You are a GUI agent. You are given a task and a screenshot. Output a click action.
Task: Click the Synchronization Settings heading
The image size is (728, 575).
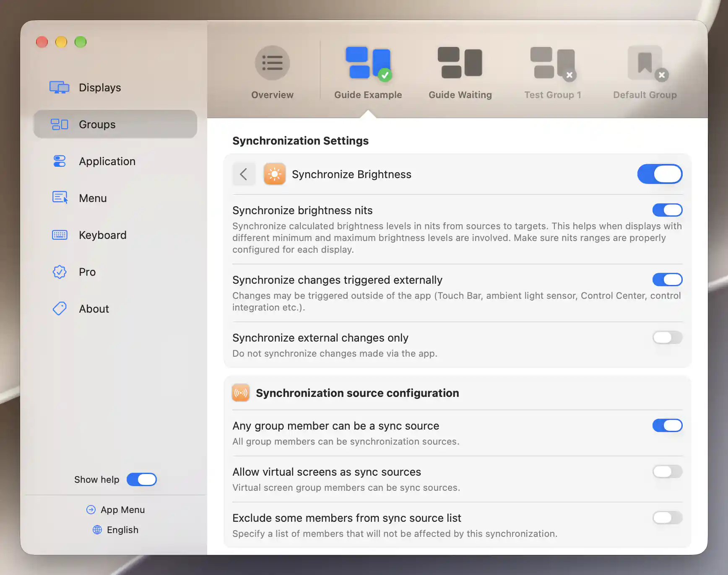(301, 141)
